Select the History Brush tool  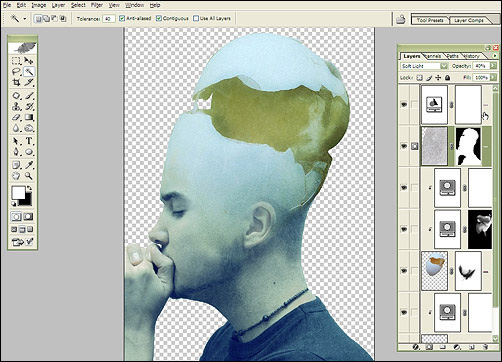[29, 107]
